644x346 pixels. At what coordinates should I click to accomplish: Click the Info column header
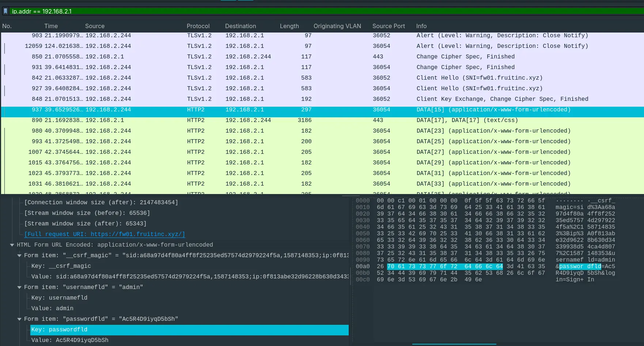coord(421,26)
